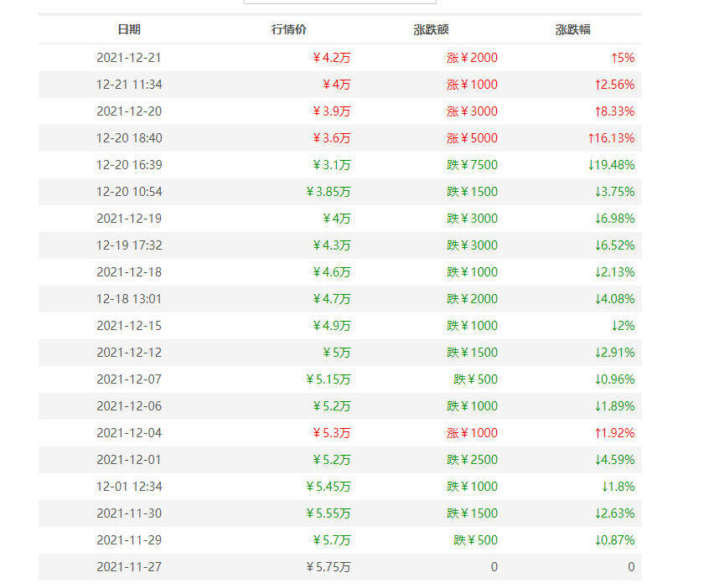Click the up arrow beside 2.56%
Viewport: 709px width, 588px height.
(x=598, y=85)
